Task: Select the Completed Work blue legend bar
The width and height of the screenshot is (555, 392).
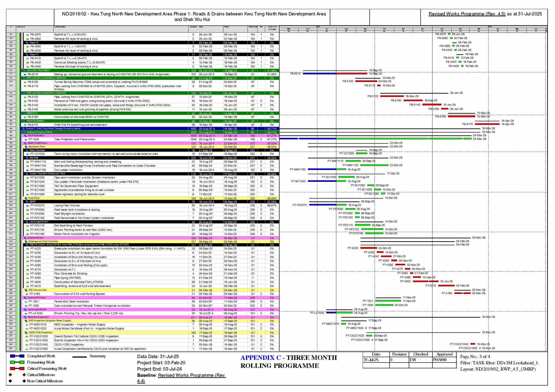Action: pyautogui.click(x=17, y=356)
